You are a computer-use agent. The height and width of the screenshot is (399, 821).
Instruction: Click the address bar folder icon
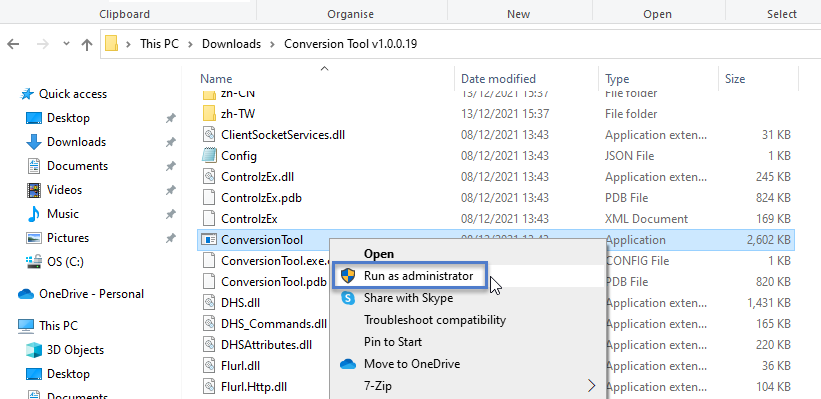(x=112, y=44)
